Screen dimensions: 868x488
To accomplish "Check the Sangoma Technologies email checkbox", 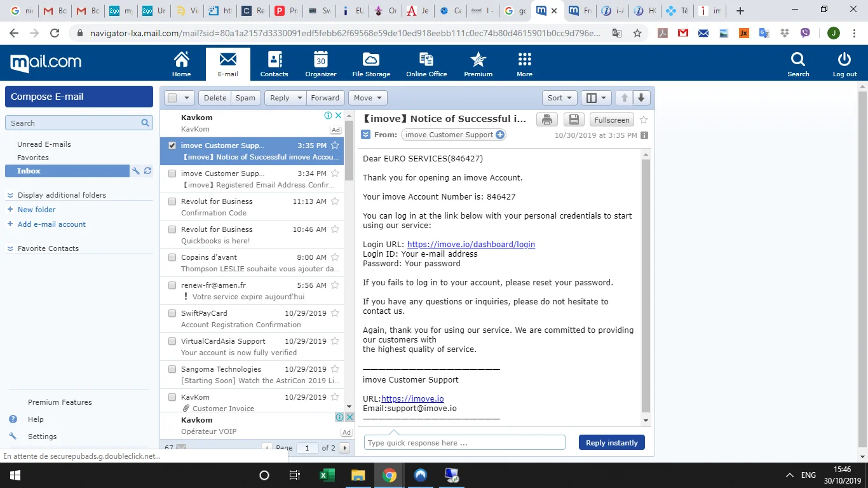I will coord(172,369).
